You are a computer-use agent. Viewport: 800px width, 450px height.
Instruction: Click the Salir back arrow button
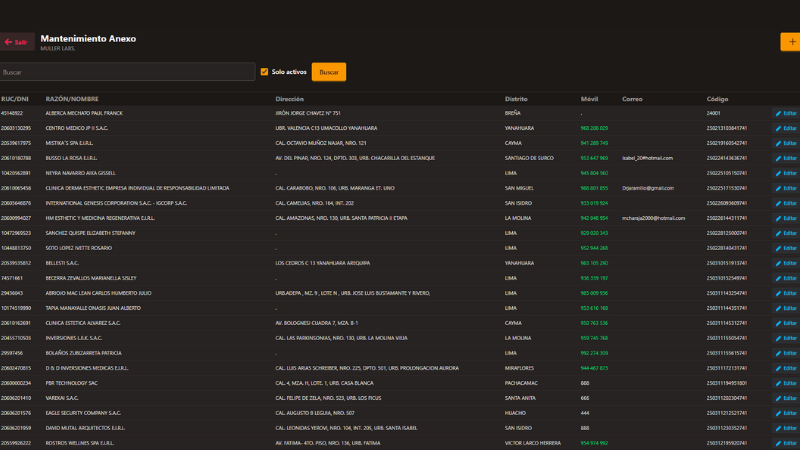click(17, 42)
